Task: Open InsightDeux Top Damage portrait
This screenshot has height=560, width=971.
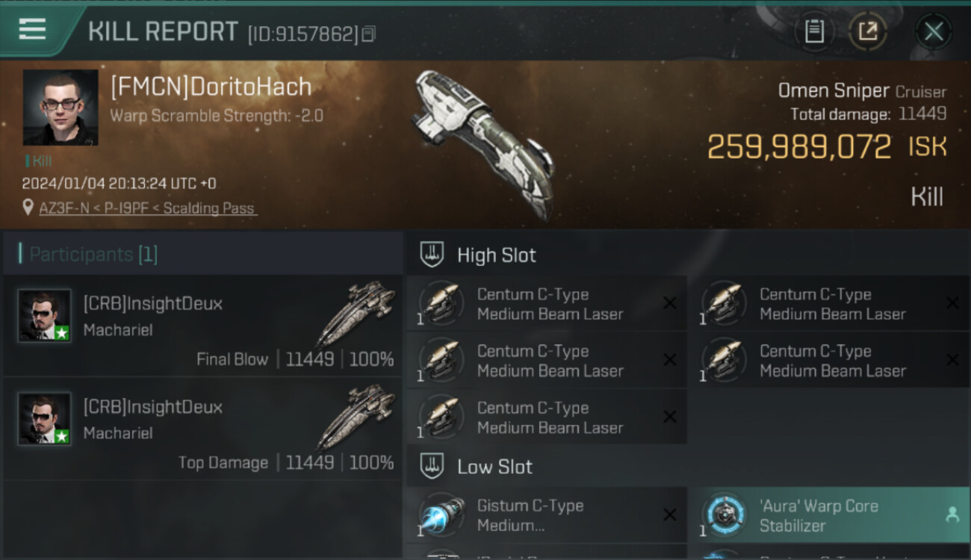Action: tap(45, 419)
